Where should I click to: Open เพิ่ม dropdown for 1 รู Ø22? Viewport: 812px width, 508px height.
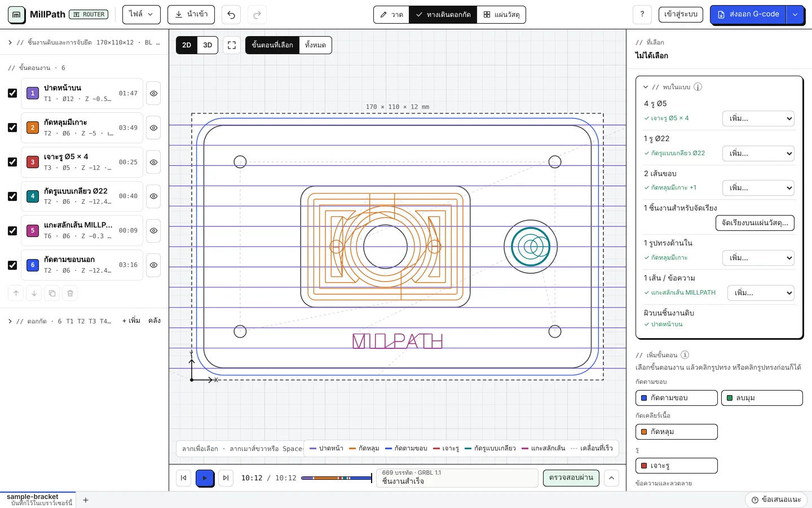(758, 154)
